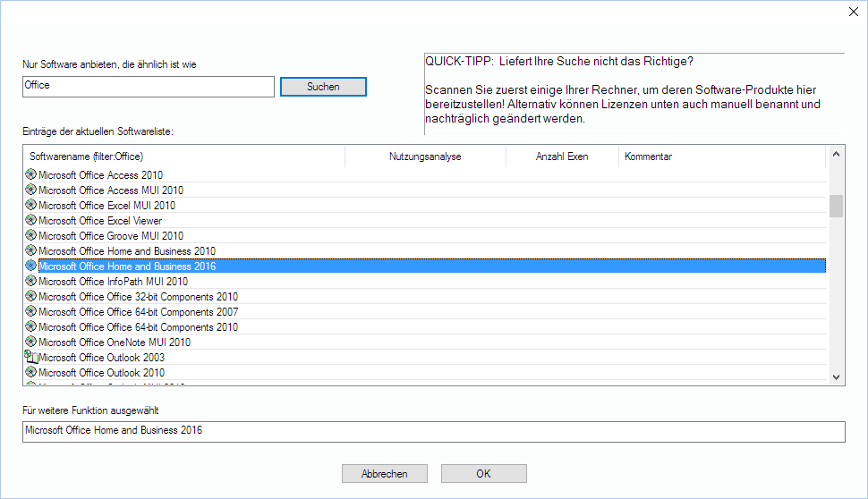Select highlighted Microsoft Office Home and Business 2016 row

(x=425, y=266)
